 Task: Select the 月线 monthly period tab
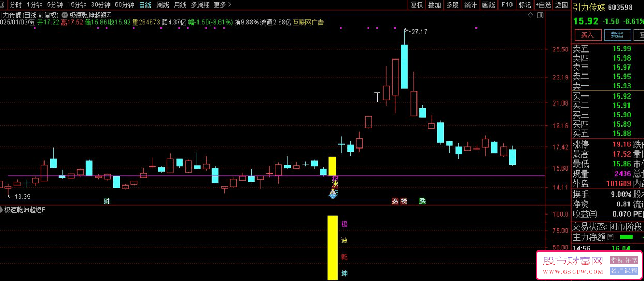click(x=180, y=5)
